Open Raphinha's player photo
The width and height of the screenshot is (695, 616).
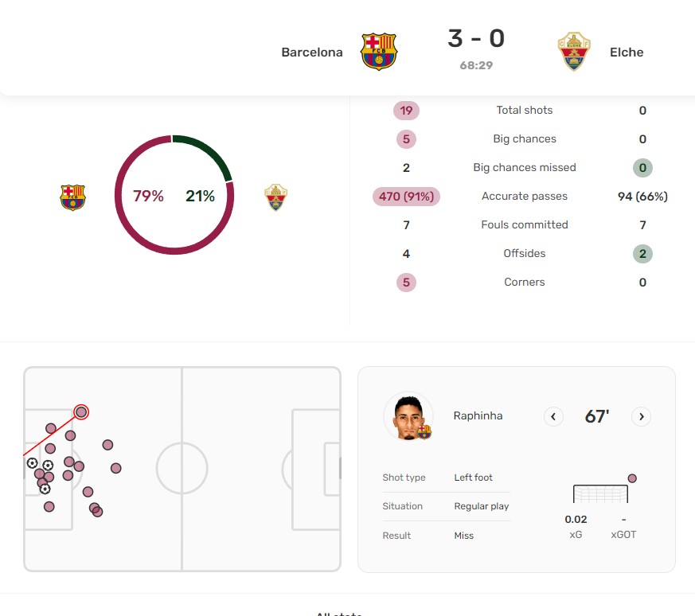click(x=408, y=416)
